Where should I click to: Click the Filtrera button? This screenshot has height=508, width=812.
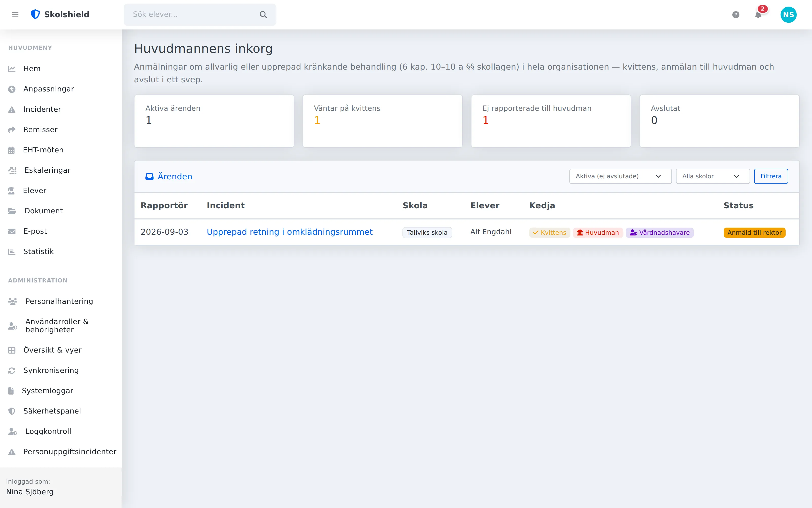[x=771, y=176]
